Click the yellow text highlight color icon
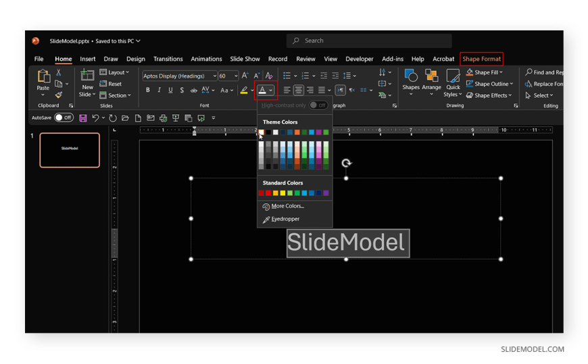 pyautogui.click(x=244, y=90)
